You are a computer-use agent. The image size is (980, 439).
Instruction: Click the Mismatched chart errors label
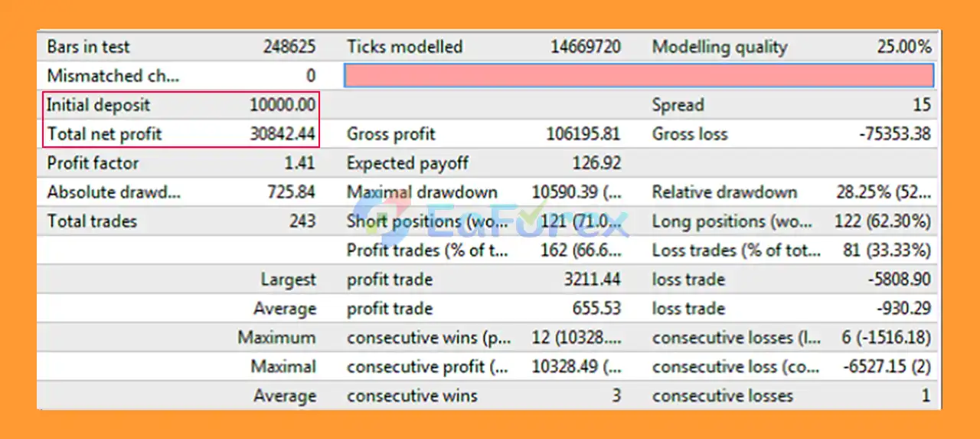click(x=105, y=76)
